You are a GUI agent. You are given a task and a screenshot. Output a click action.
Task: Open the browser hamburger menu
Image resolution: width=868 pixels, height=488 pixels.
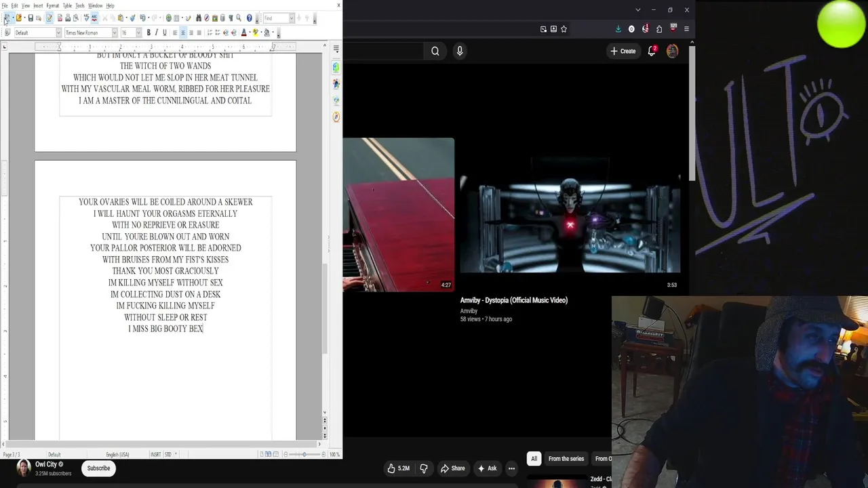coord(686,29)
